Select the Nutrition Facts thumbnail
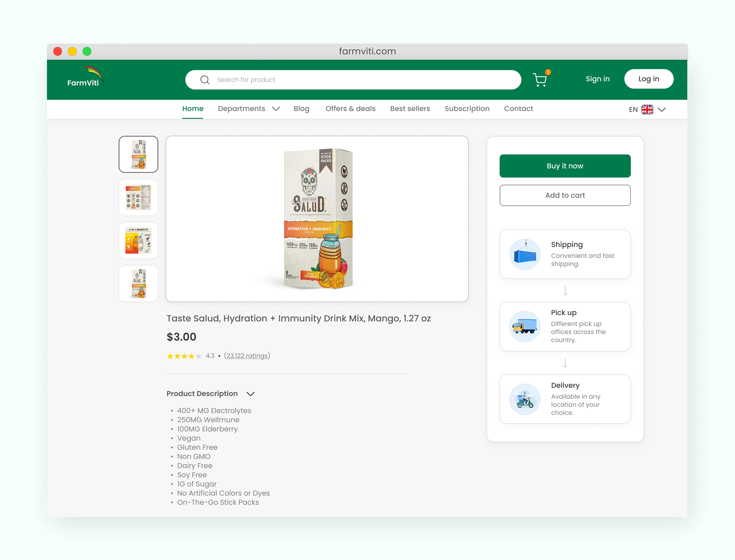The width and height of the screenshot is (735, 560). [x=138, y=197]
